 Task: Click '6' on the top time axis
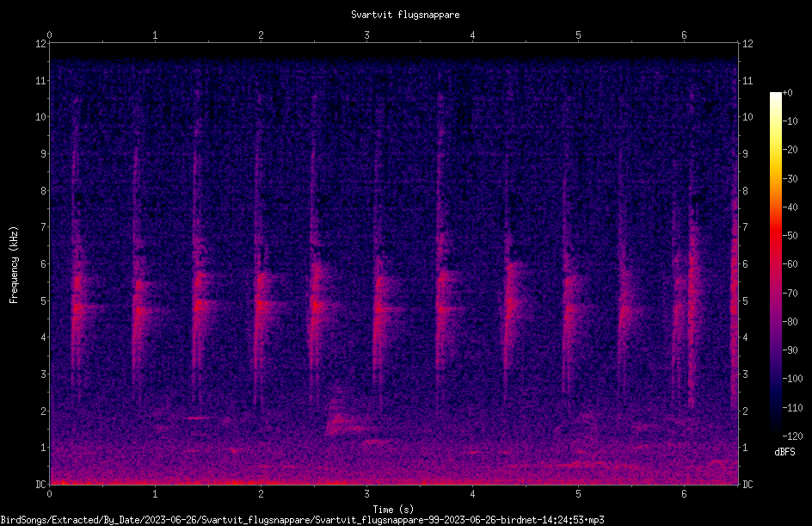684,35
